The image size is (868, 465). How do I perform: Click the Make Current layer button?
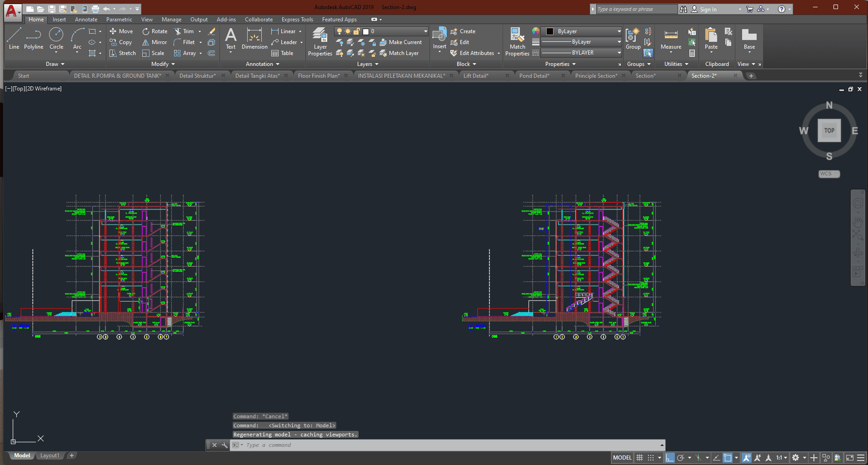[x=400, y=42]
